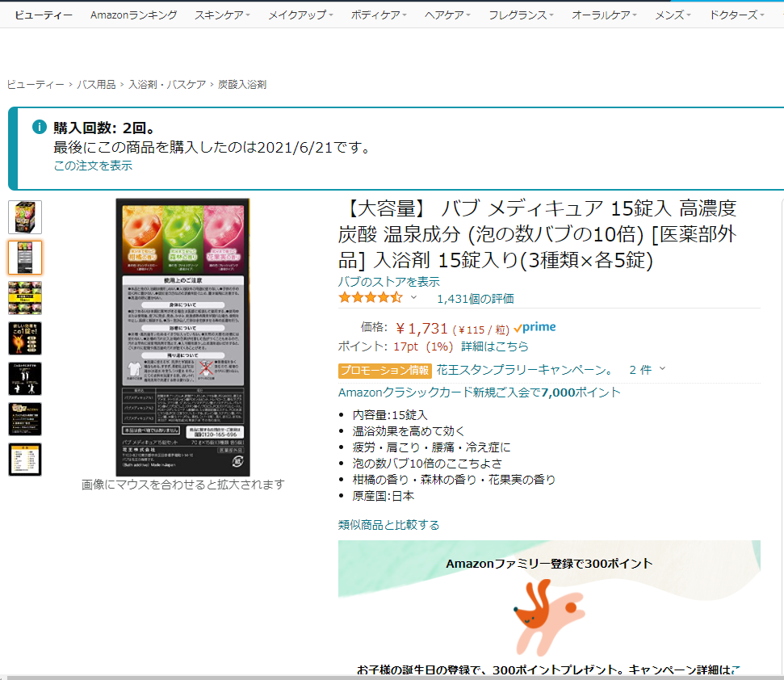Go to 炭酸入浴剤 breadcrumb link

coord(242,85)
